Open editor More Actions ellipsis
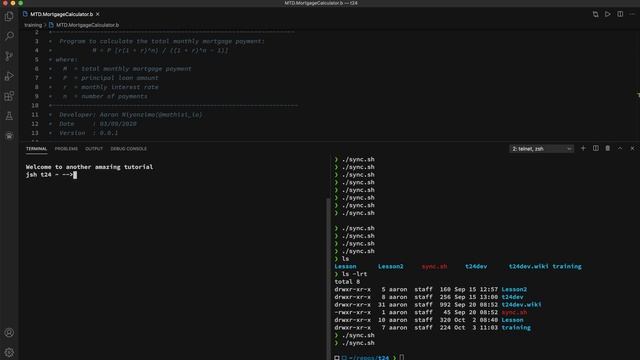This screenshot has width=640, height=360. pos(632,14)
